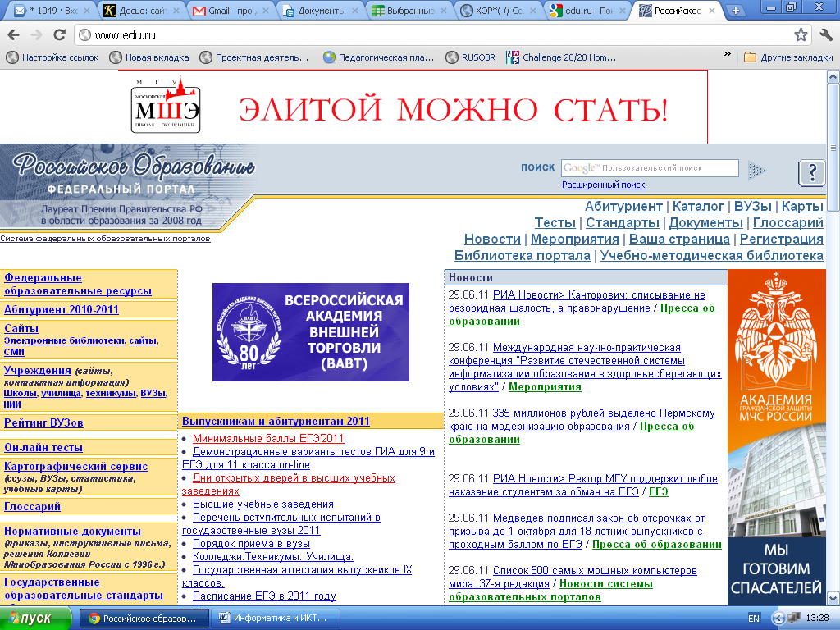Open the Глоссарий top navigation link
Screen dimensions: 840x630
click(788, 223)
